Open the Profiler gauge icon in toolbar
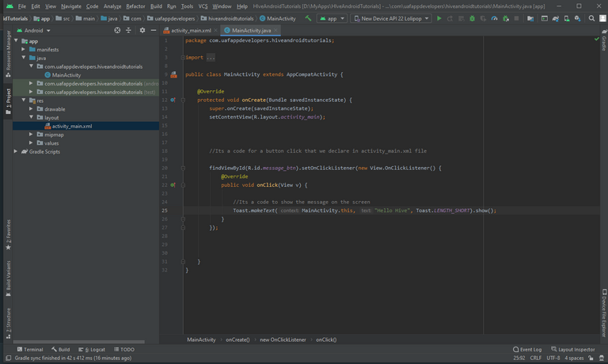Screen dimensions: 608x364 (x=494, y=17)
